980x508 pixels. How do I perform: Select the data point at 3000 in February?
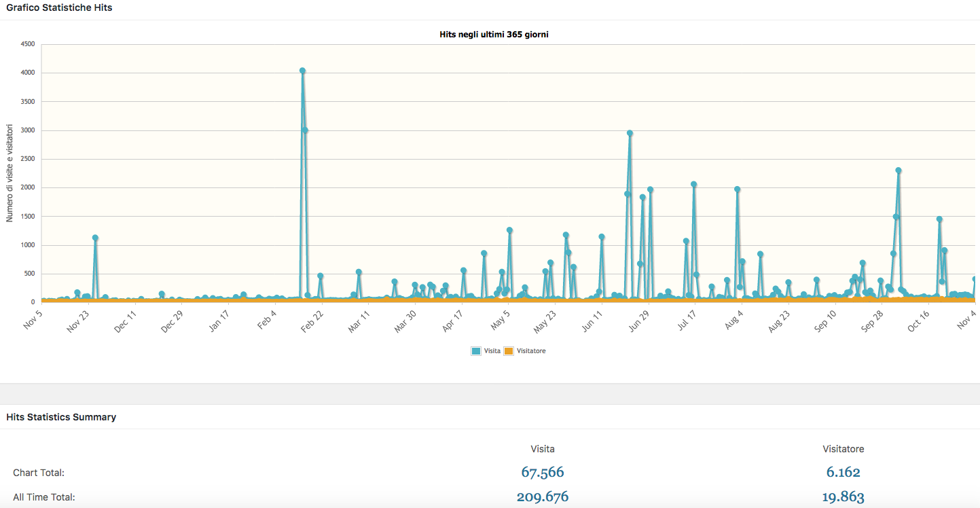click(x=305, y=130)
